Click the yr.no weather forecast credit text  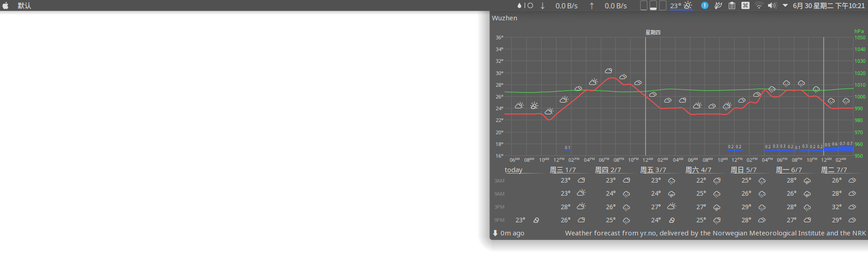pos(715,233)
